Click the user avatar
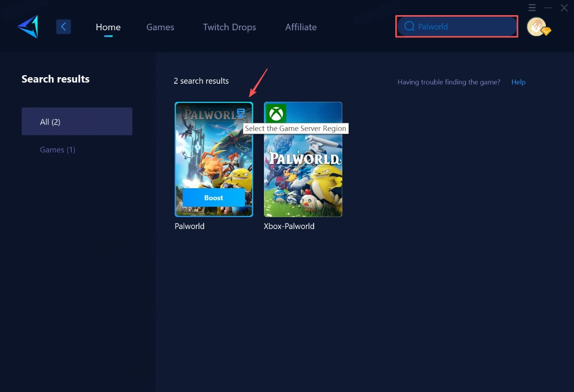The width and height of the screenshot is (574, 392). tap(537, 26)
